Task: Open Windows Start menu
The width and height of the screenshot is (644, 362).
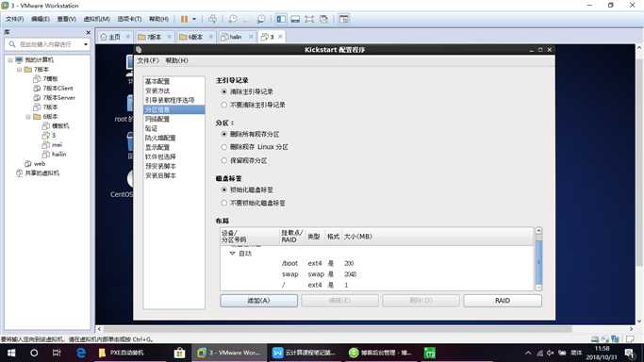Action: [11, 353]
